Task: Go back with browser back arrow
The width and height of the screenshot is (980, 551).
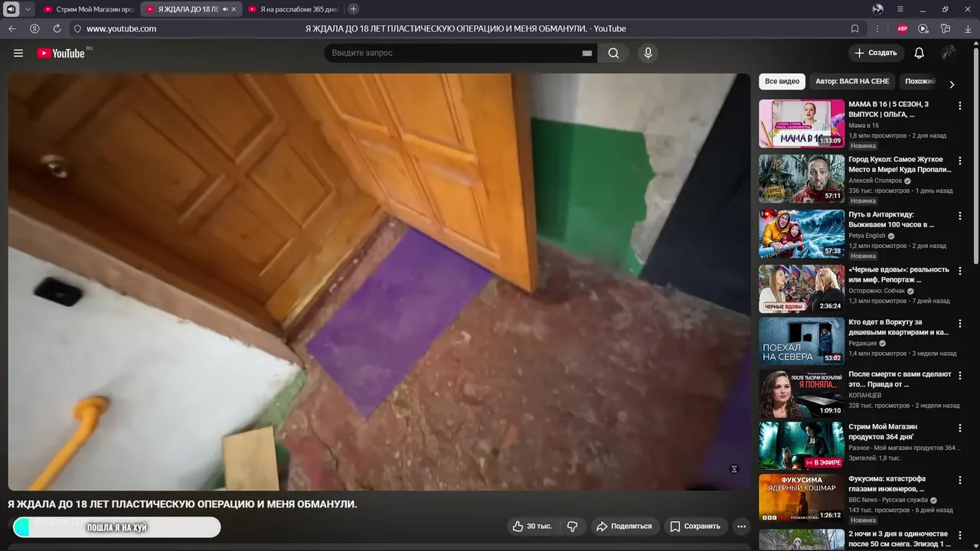Action: pyautogui.click(x=11, y=28)
